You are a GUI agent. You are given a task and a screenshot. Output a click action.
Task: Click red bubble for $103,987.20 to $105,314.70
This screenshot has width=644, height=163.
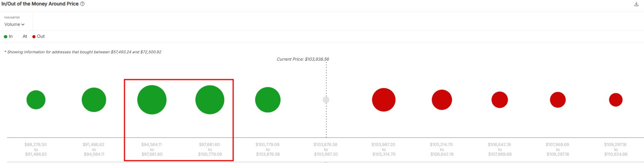(x=383, y=100)
